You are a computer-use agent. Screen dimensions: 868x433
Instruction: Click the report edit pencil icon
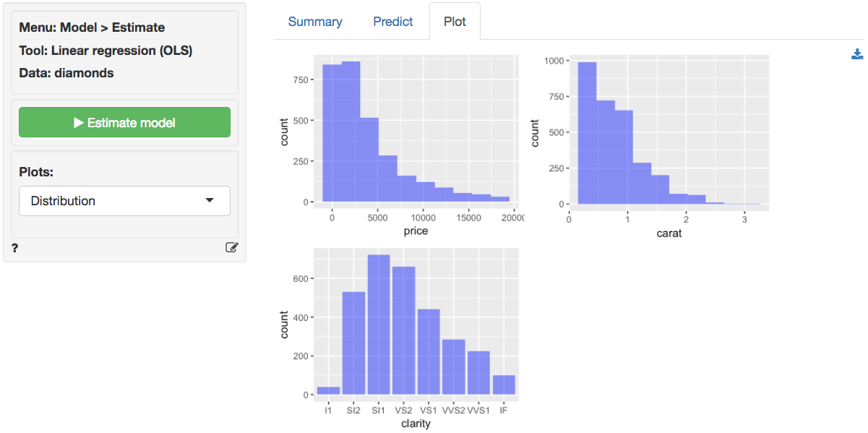click(231, 247)
